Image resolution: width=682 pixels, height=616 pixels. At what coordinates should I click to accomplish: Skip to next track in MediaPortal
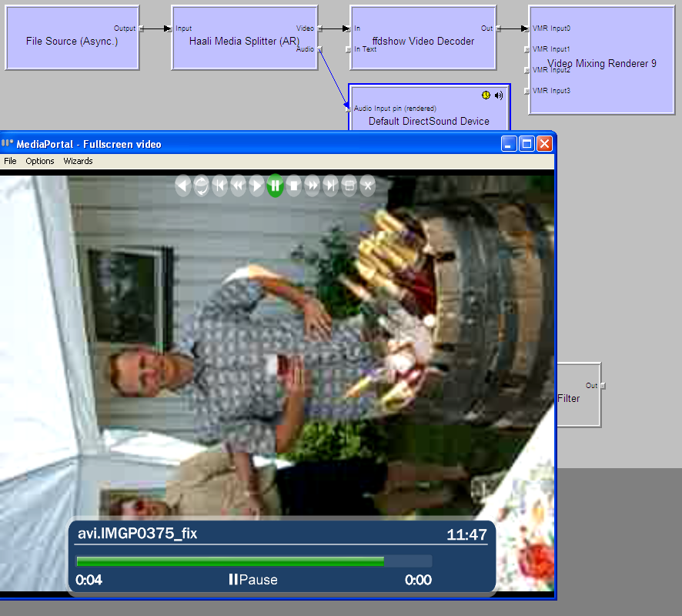331,186
